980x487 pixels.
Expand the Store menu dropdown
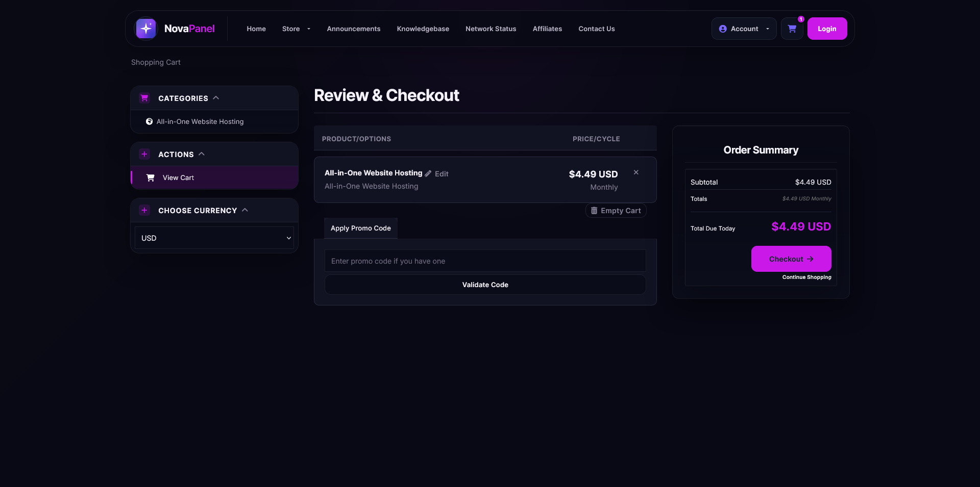[x=296, y=29]
